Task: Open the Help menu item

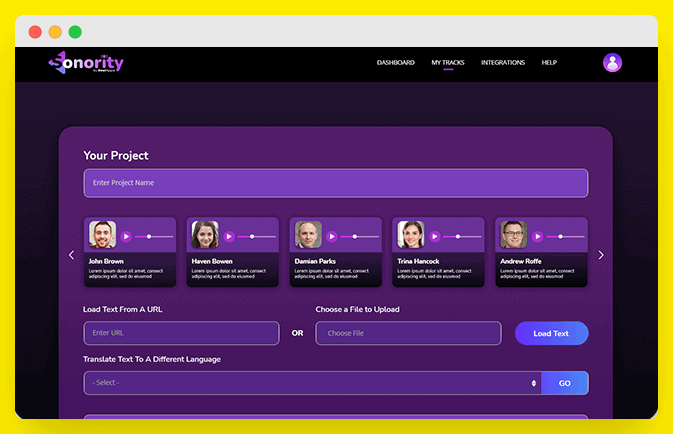Action: (549, 63)
